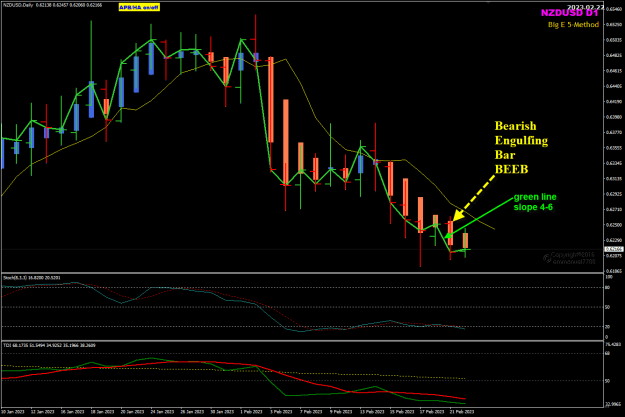
Task: Click the 0.65250 price scale label
Action: (614, 24)
